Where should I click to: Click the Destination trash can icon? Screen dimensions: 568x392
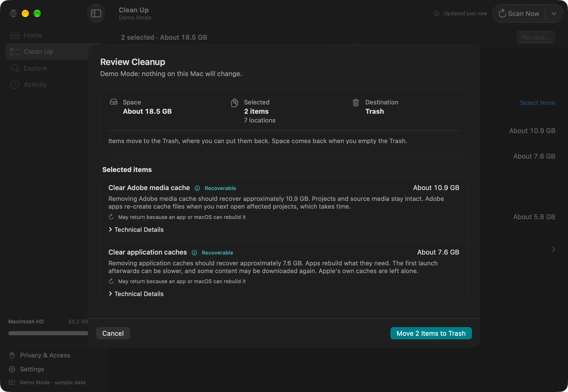(356, 103)
